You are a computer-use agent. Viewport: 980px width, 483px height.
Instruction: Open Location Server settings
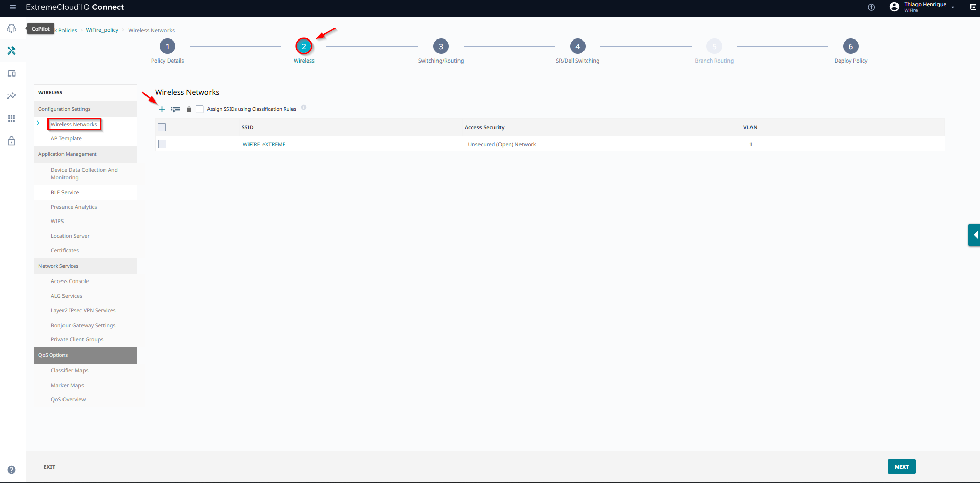70,236
